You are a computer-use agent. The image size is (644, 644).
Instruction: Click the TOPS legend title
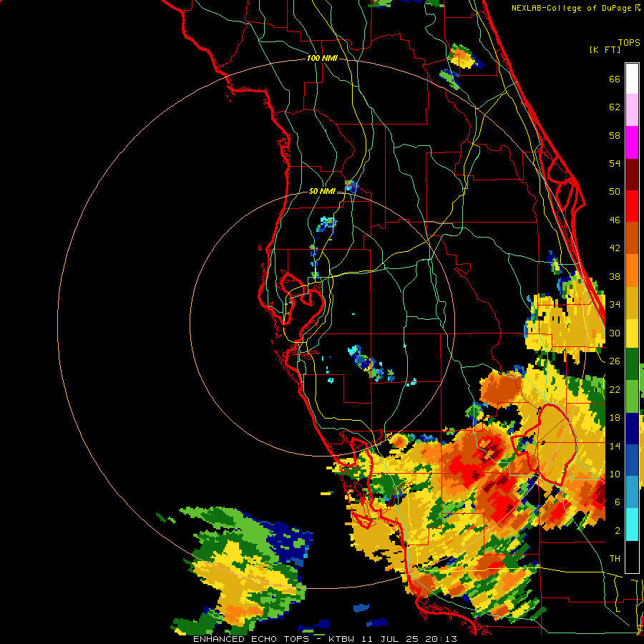[x=629, y=42]
